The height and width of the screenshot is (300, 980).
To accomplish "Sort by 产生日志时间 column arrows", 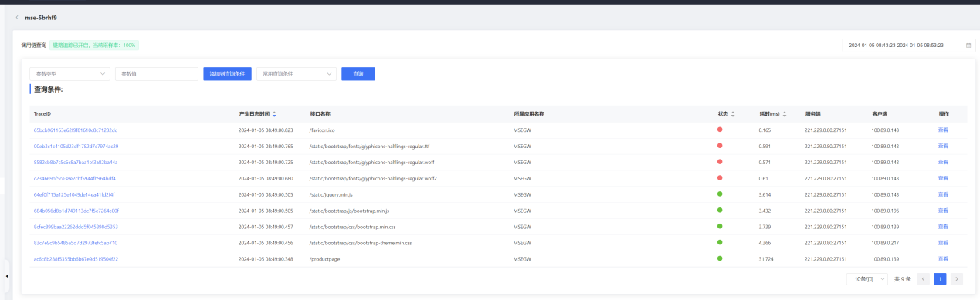I will 274,114.
